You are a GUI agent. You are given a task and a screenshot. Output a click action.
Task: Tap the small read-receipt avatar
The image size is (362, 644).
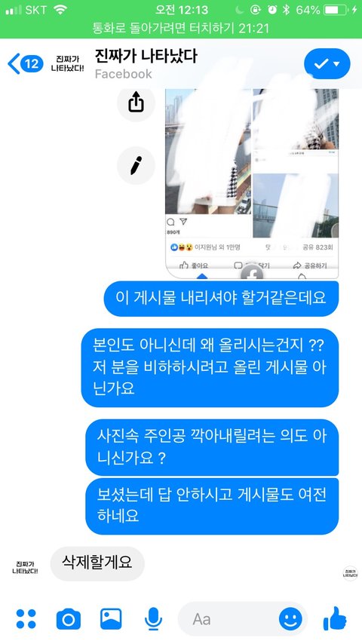(x=350, y=573)
